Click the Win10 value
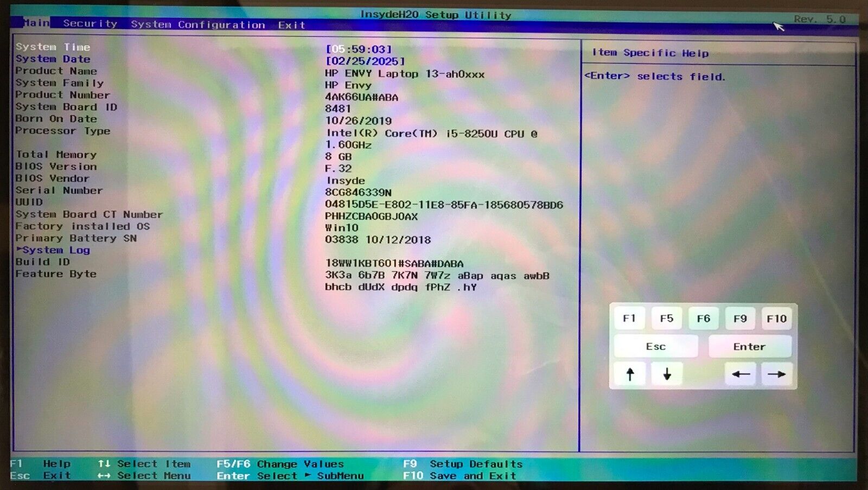This screenshot has width=868, height=490. coord(341,228)
